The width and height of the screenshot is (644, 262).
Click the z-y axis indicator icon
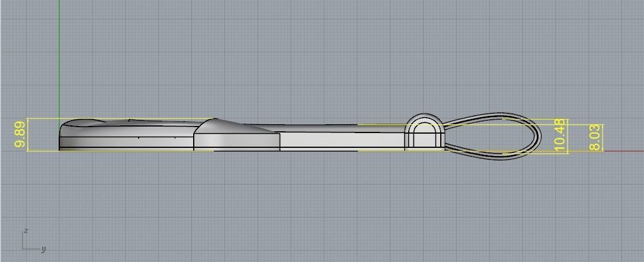click(x=33, y=240)
